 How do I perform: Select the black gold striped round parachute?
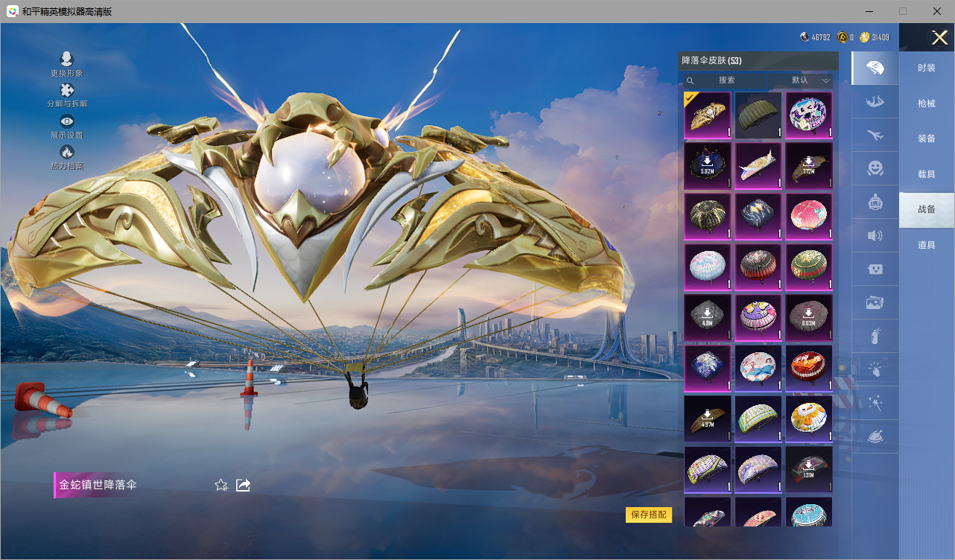pyautogui.click(x=708, y=216)
